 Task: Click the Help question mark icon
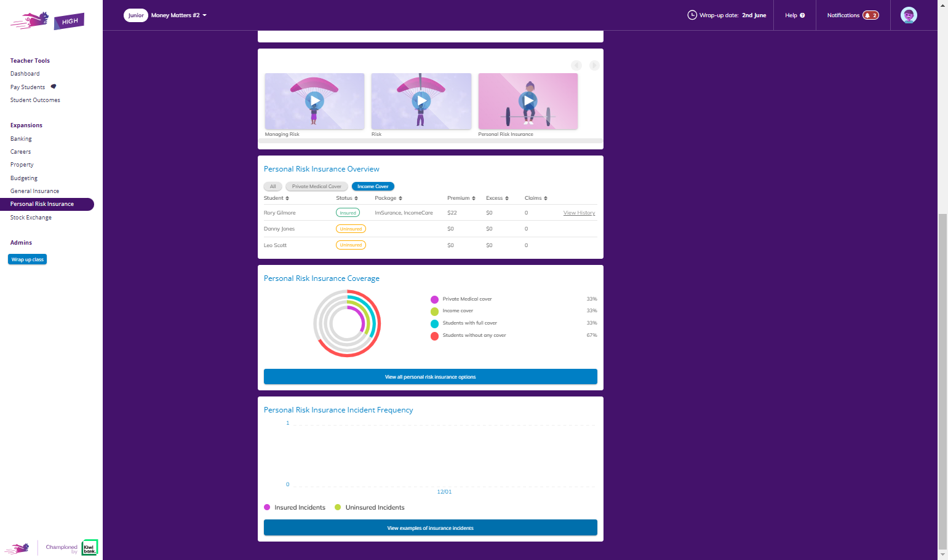[x=802, y=15]
